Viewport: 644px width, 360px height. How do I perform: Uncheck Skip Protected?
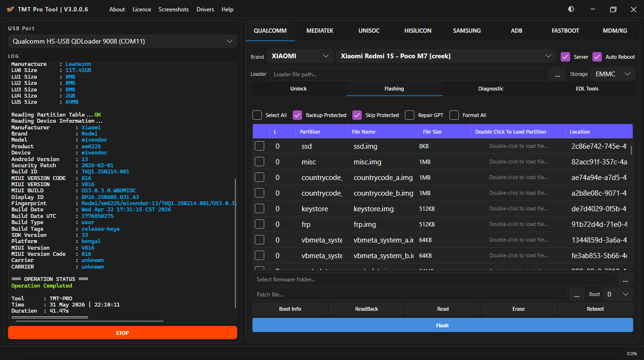pyautogui.click(x=357, y=115)
